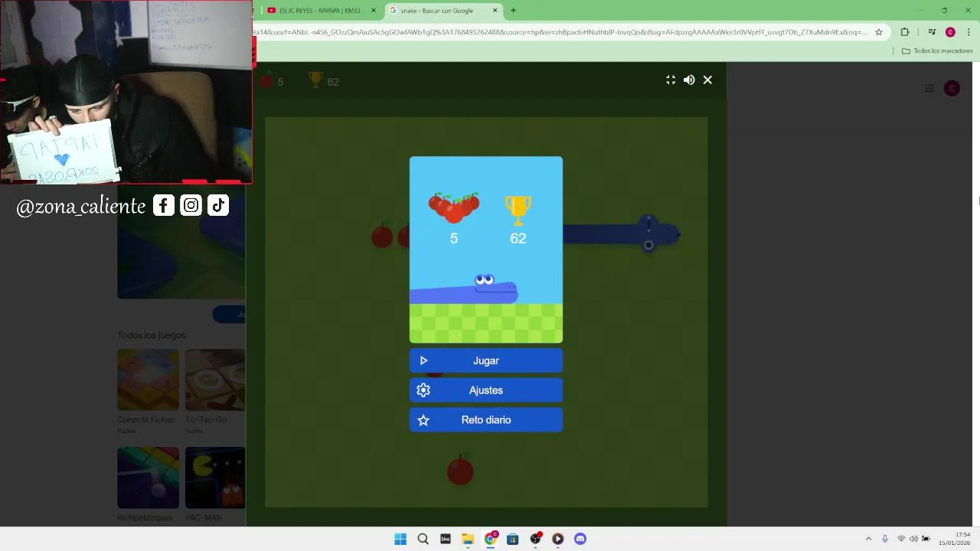Close the snake game overlay
This screenshot has width=980, height=551.
point(707,80)
